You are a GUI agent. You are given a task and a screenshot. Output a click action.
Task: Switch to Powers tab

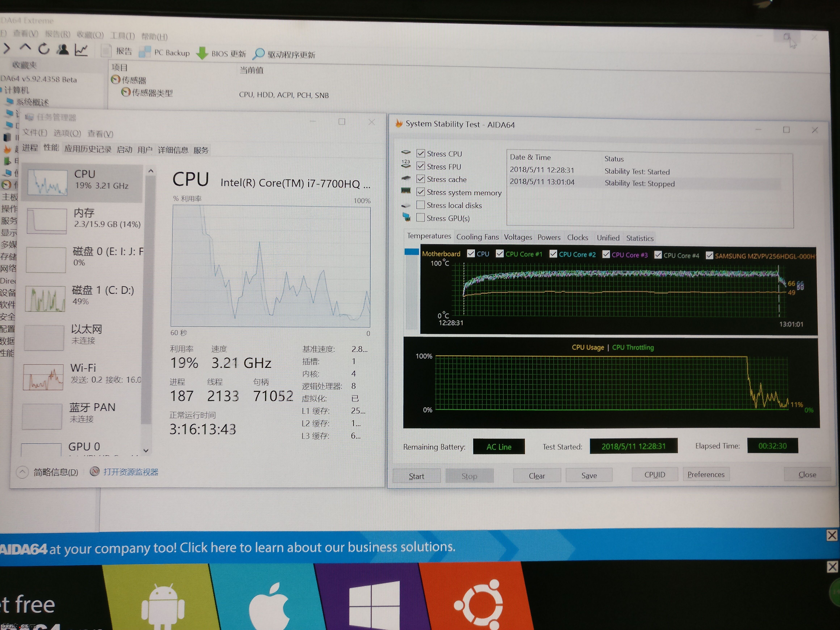click(x=549, y=237)
